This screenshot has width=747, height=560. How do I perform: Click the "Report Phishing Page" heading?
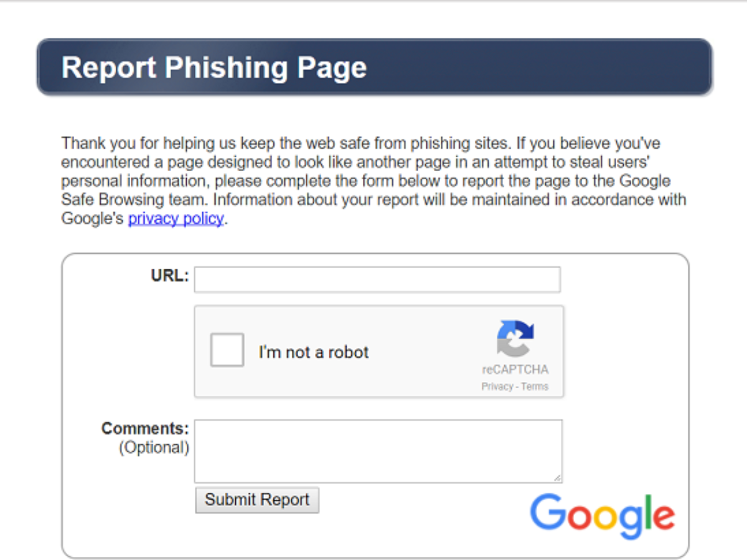click(x=214, y=67)
